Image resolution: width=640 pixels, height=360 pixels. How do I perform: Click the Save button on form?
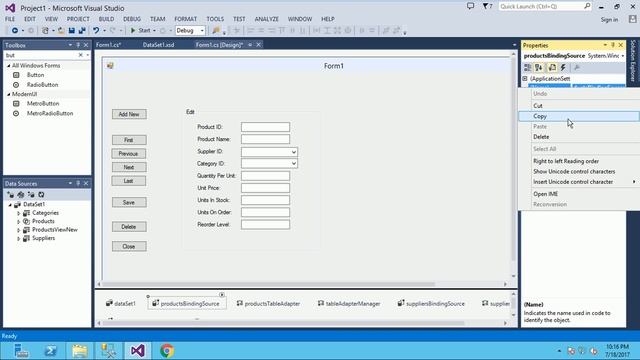click(129, 202)
